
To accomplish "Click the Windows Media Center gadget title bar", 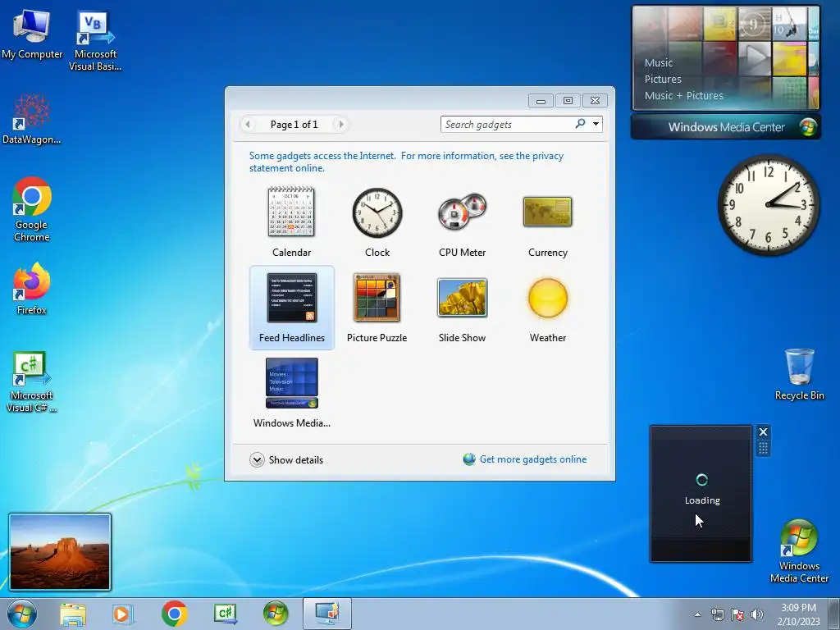I will click(726, 127).
